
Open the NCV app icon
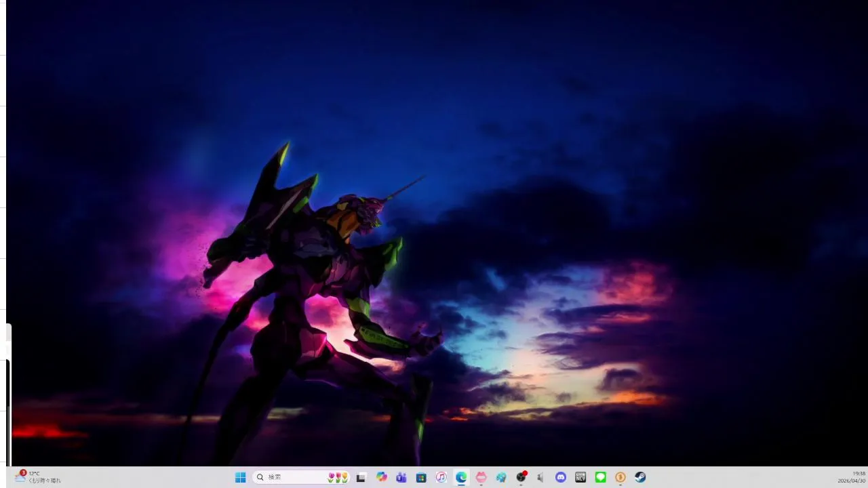[580, 477]
